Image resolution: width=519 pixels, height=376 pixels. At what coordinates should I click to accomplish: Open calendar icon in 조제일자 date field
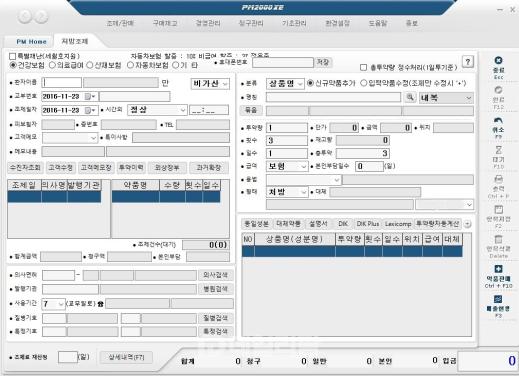(89, 110)
